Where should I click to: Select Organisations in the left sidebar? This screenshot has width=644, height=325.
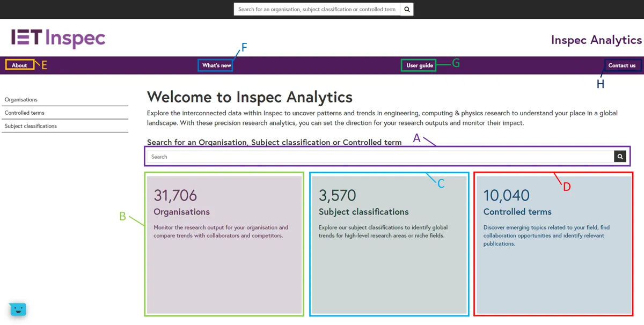pos(21,99)
